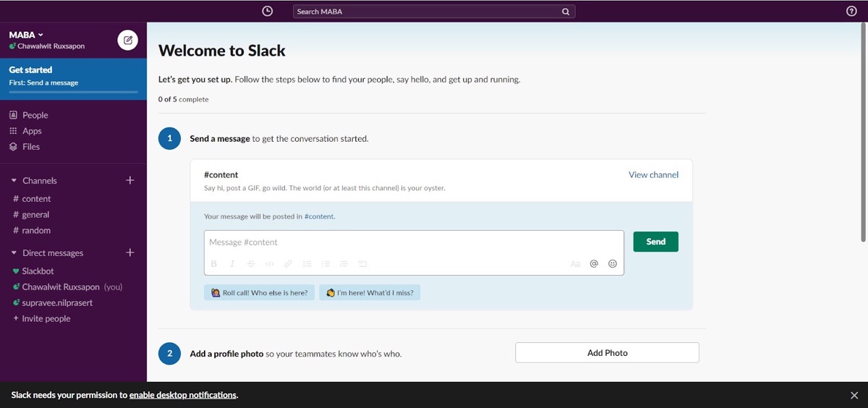This screenshot has height=408, width=868.
Task: Hide formatting with the Aa icon
Action: click(x=576, y=264)
